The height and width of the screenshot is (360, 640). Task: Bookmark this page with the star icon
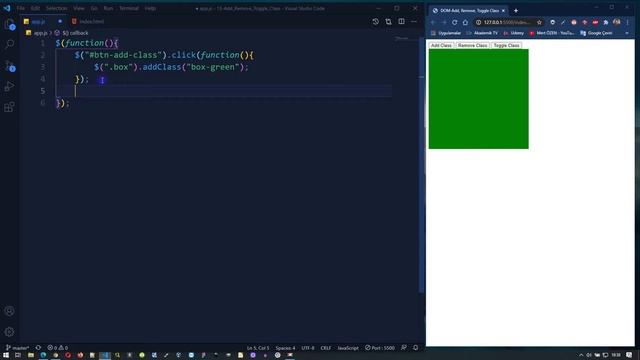point(539,22)
